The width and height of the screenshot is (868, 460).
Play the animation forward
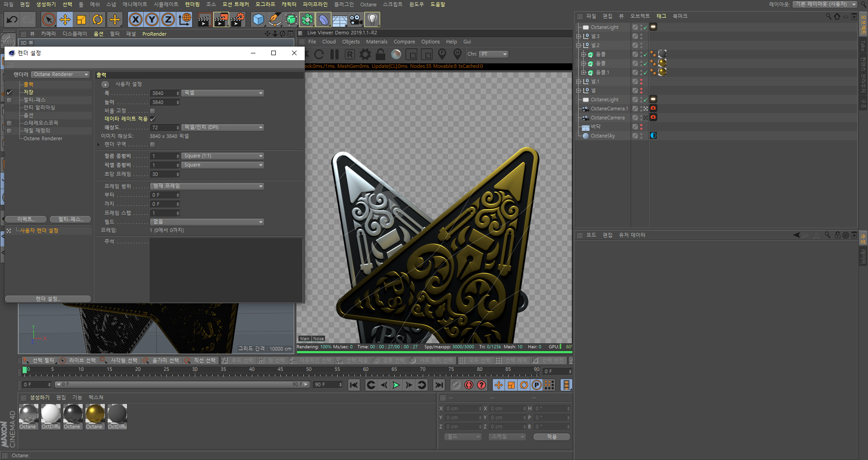point(396,385)
